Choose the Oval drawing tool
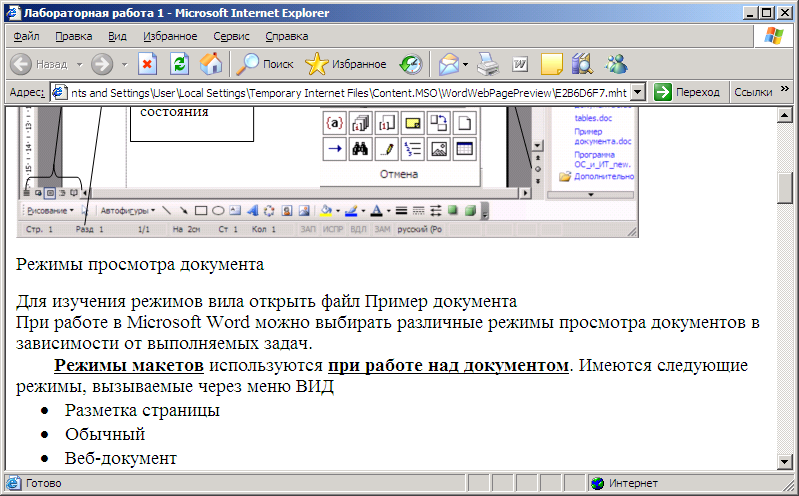Viewport: 799px width, 496px height. tap(218, 211)
